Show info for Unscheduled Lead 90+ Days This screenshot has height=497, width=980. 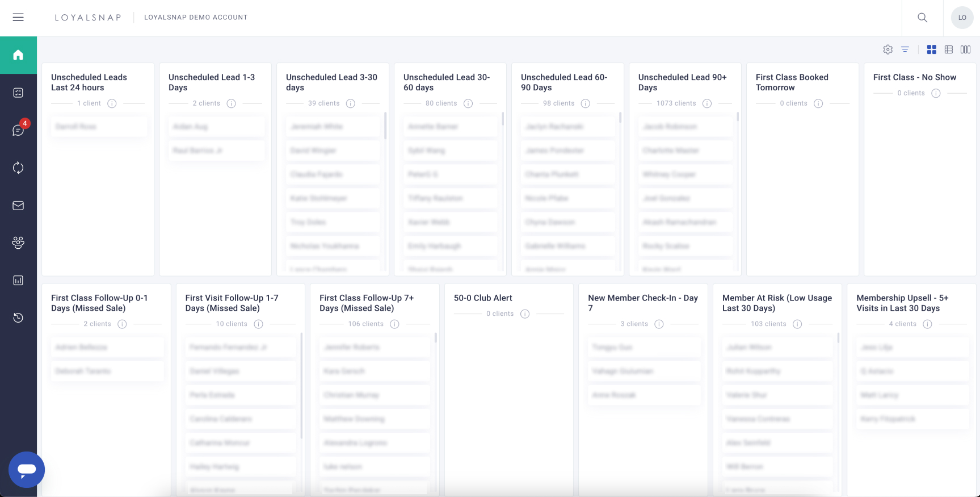tap(707, 103)
